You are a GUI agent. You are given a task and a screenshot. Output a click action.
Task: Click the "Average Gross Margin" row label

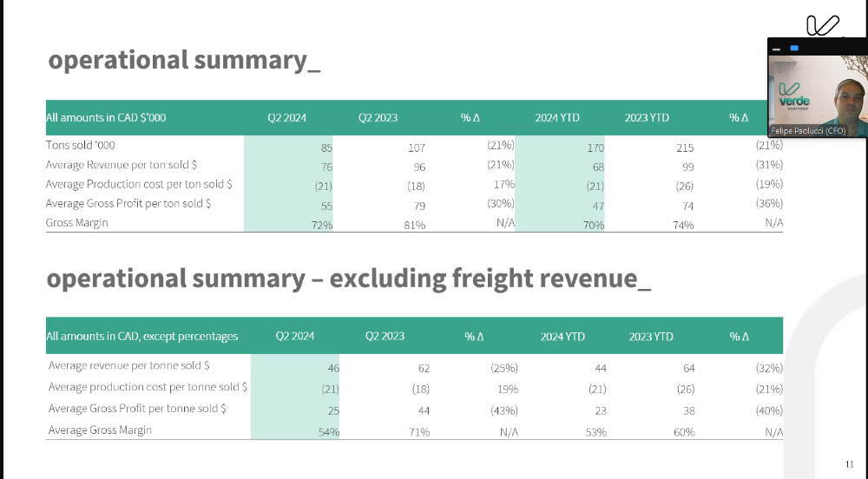click(x=101, y=430)
